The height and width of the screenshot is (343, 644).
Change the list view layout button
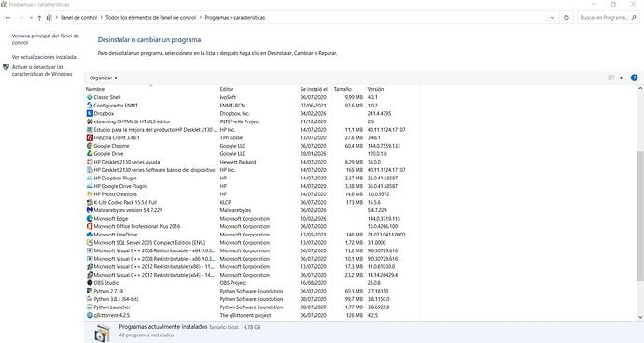click(611, 78)
